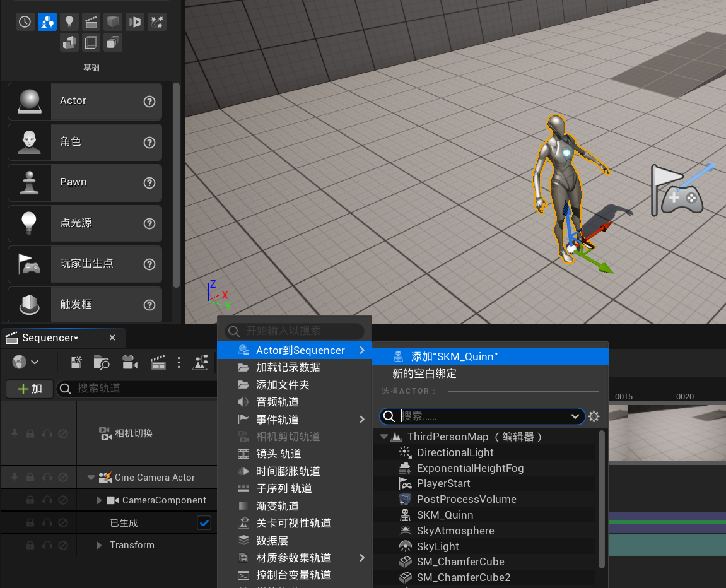Click the browse-to-sequence folder icon in Sequencer
The image size is (726, 588).
point(102,362)
